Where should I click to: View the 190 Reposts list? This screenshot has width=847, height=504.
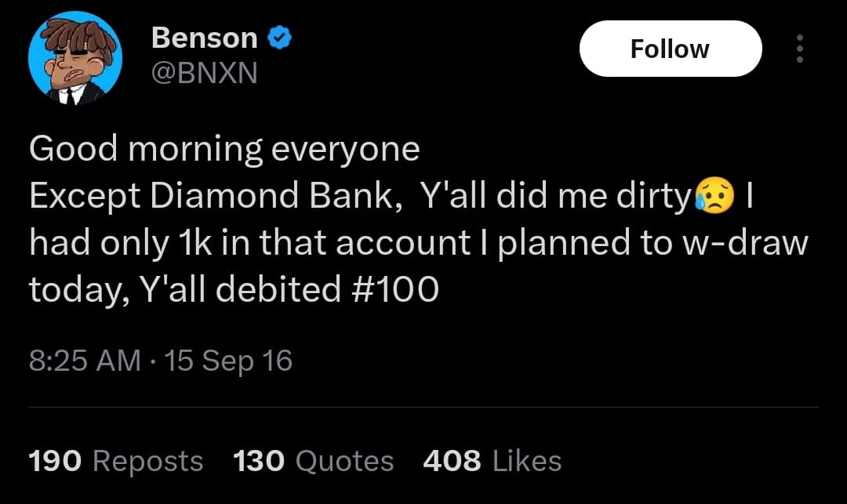pos(115,461)
